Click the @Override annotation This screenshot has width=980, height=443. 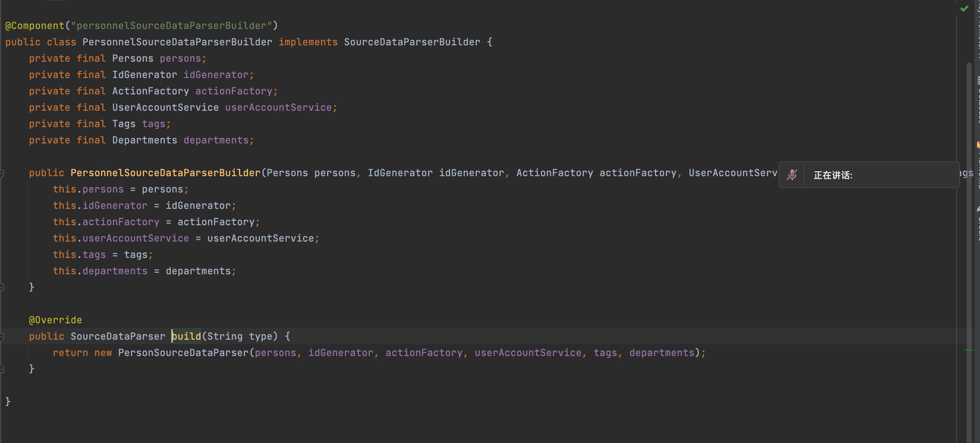56,320
